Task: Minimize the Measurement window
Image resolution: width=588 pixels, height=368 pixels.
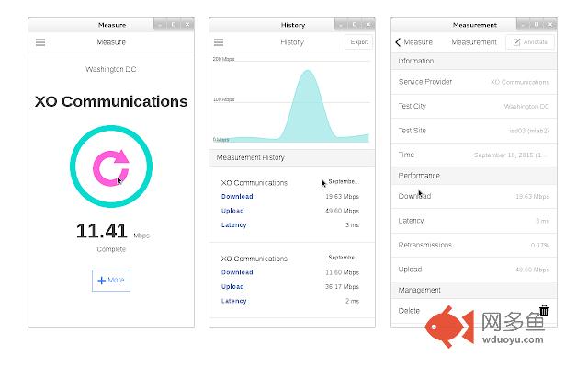Action: (523, 25)
